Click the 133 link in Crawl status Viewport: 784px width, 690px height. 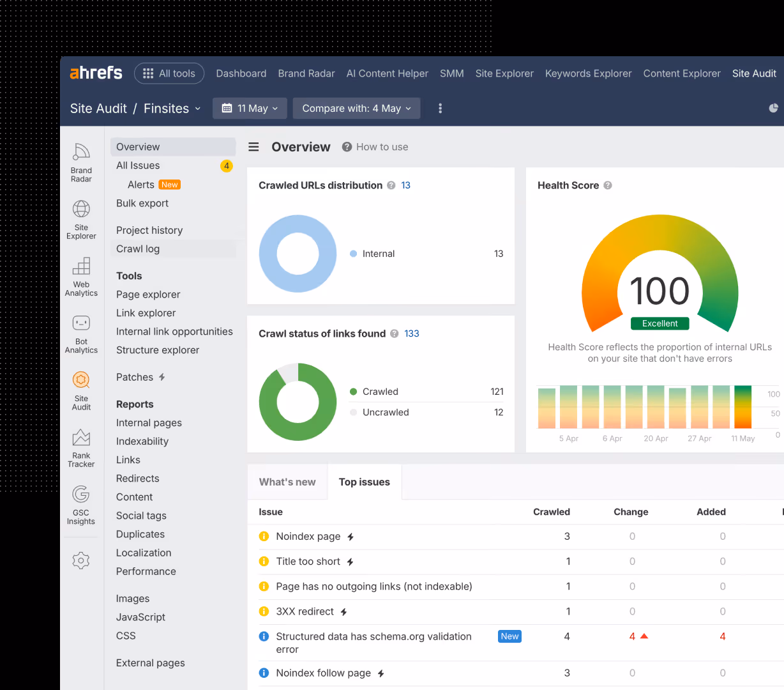pyautogui.click(x=412, y=333)
